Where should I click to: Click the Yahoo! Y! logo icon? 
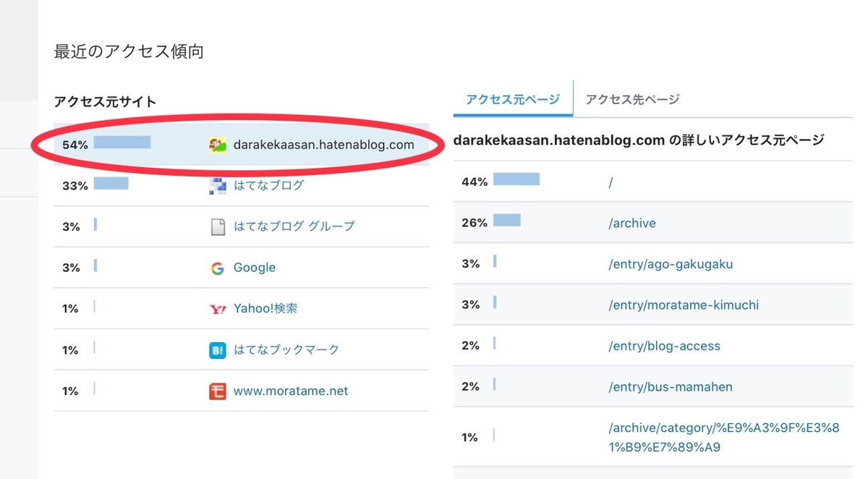218,309
